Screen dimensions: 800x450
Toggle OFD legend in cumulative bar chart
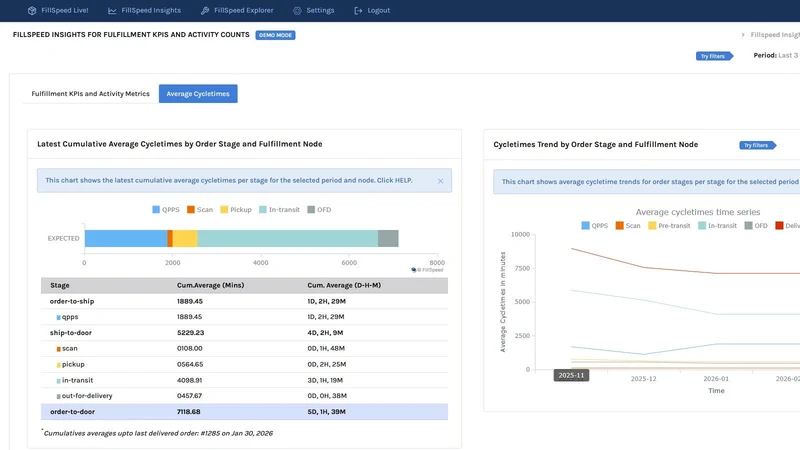pos(319,210)
